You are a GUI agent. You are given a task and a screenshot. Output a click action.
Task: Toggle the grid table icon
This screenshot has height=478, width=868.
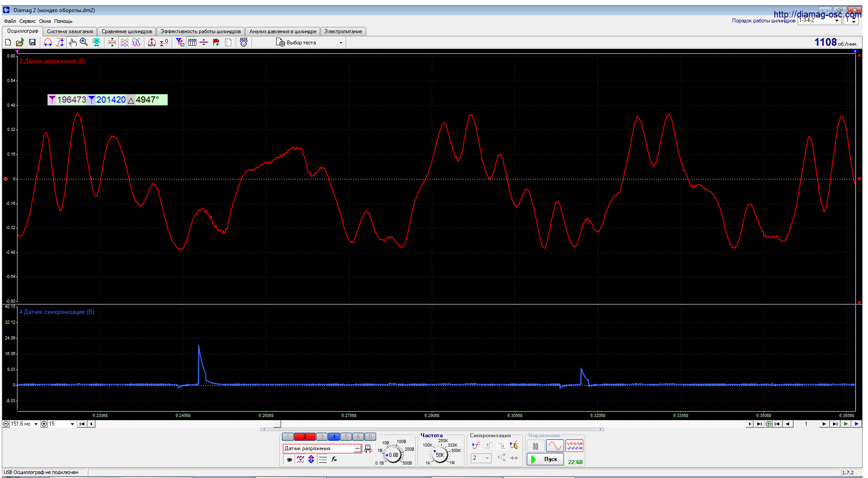(x=192, y=42)
